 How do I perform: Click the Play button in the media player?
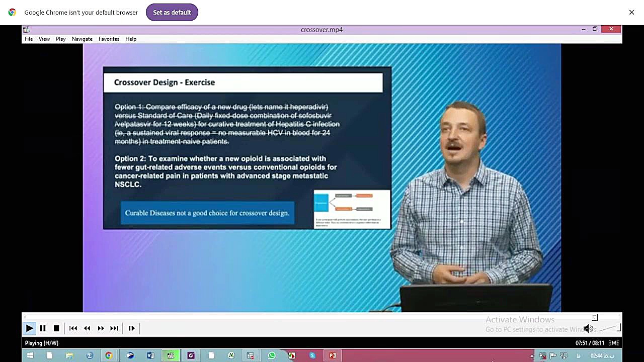[29, 328]
